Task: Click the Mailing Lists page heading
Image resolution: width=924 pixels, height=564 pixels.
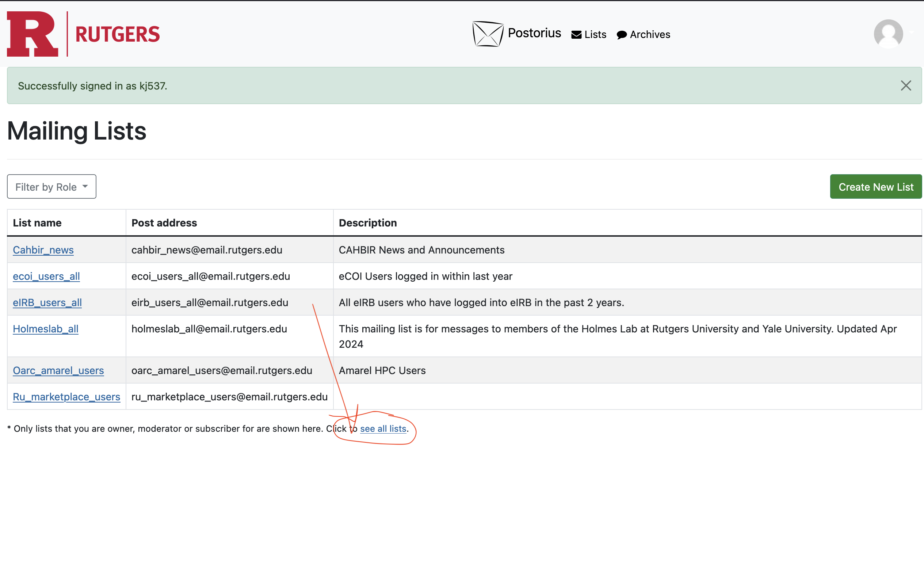Action: 77,131
